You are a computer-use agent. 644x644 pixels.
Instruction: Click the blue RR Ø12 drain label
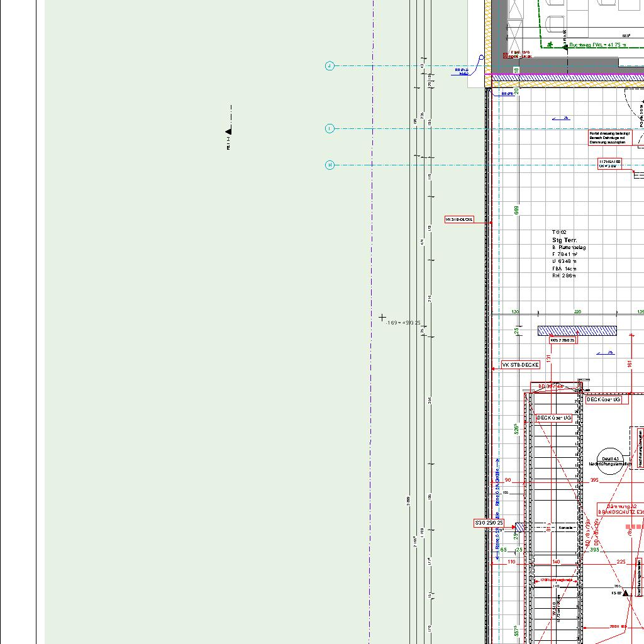coord(462,72)
